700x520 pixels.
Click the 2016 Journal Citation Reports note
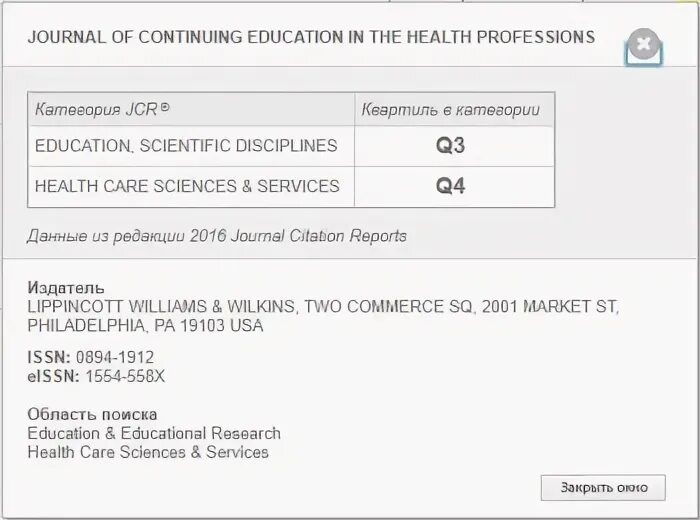coord(217,236)
